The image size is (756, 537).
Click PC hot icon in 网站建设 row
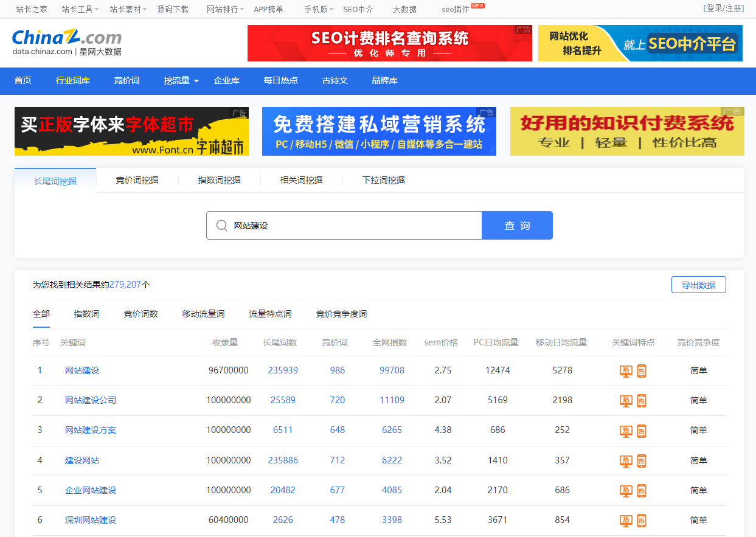tap(625, 371)
